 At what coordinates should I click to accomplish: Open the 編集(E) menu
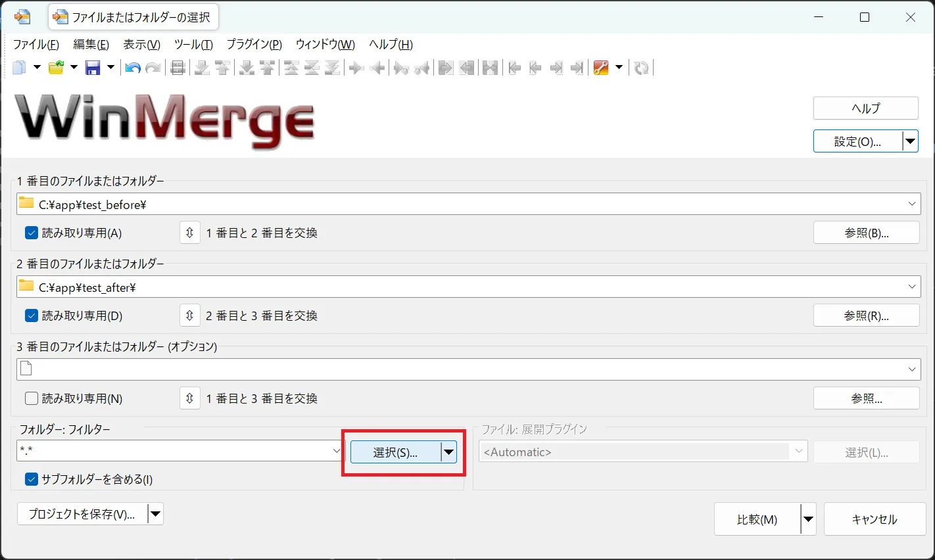click(x=91, y=45)
